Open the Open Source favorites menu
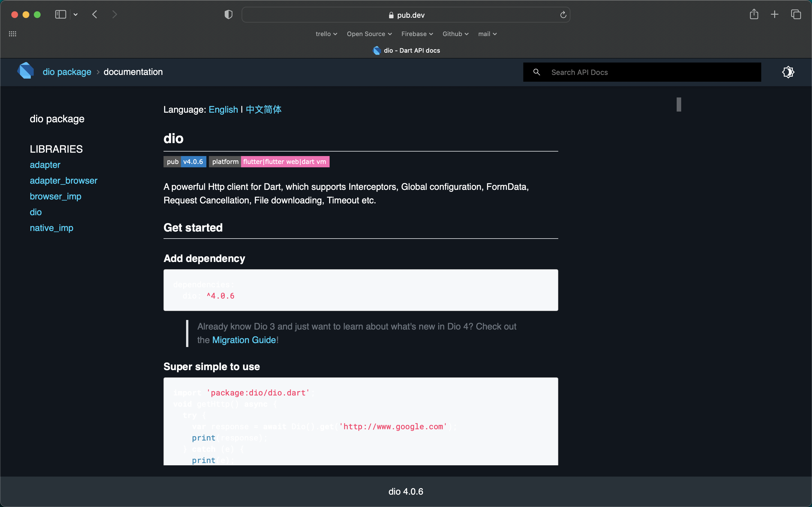Viewport: 812px width, 507px height. click(369, 34)
